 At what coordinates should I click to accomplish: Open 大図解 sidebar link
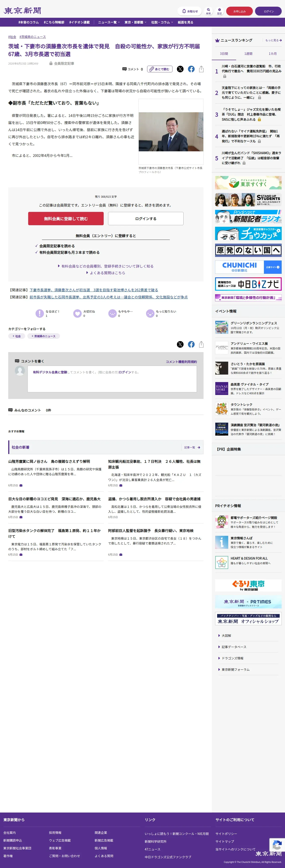coord(226,635)
